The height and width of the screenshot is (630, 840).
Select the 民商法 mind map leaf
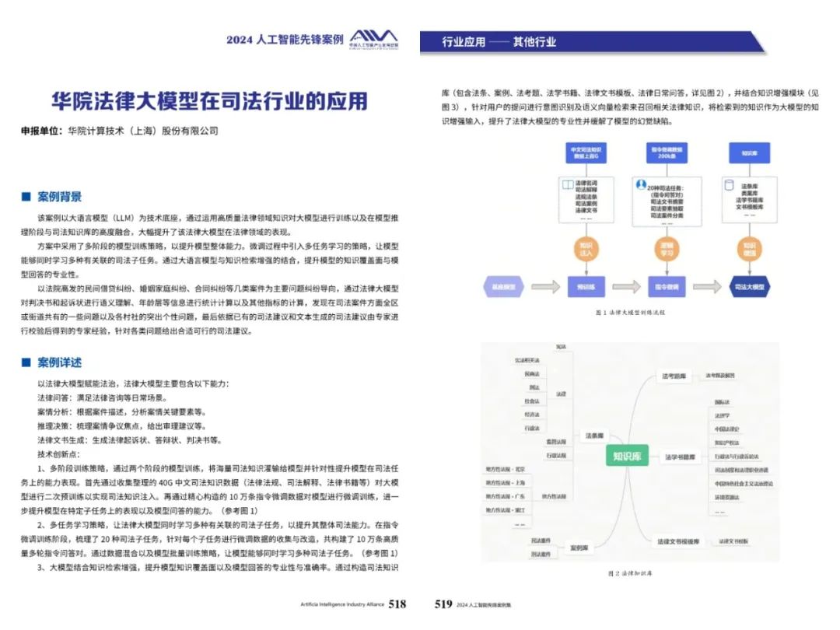(x=532, y=374)
